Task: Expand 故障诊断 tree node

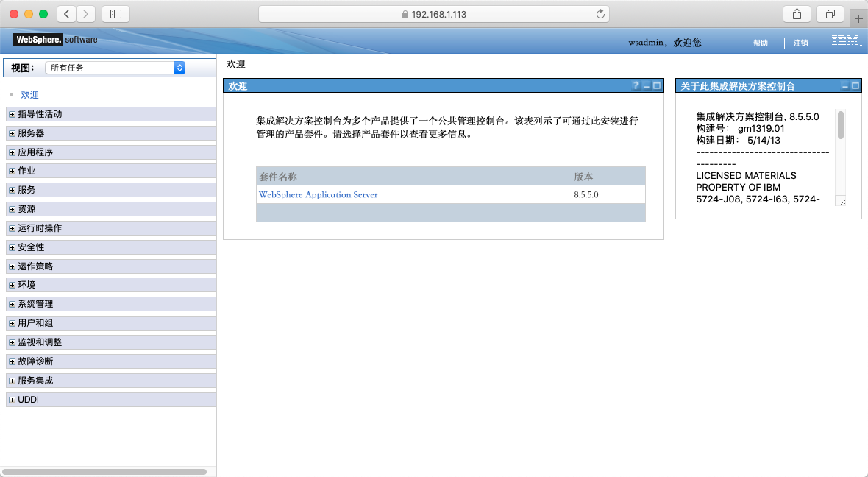Action: tap(13, 361)
